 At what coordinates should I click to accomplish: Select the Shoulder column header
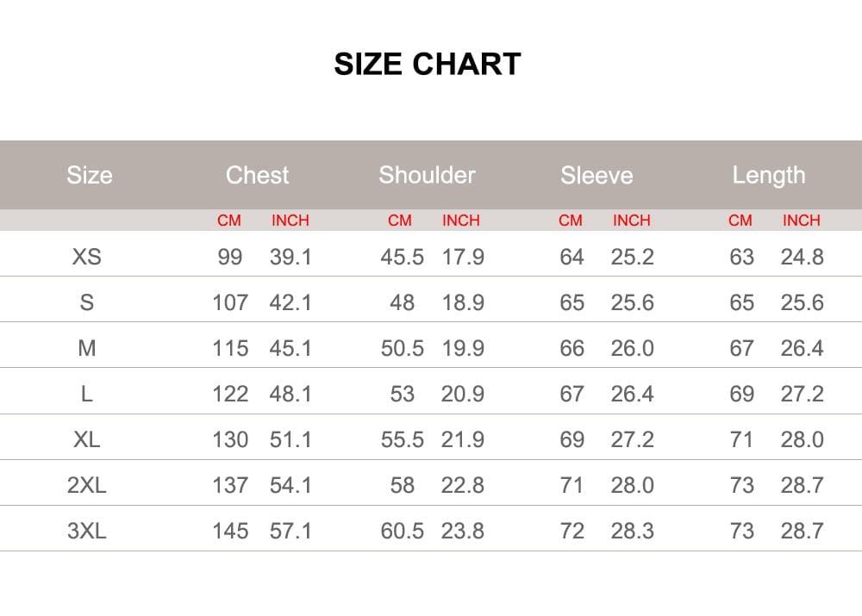pyautogui.click(x=427, y=175)
